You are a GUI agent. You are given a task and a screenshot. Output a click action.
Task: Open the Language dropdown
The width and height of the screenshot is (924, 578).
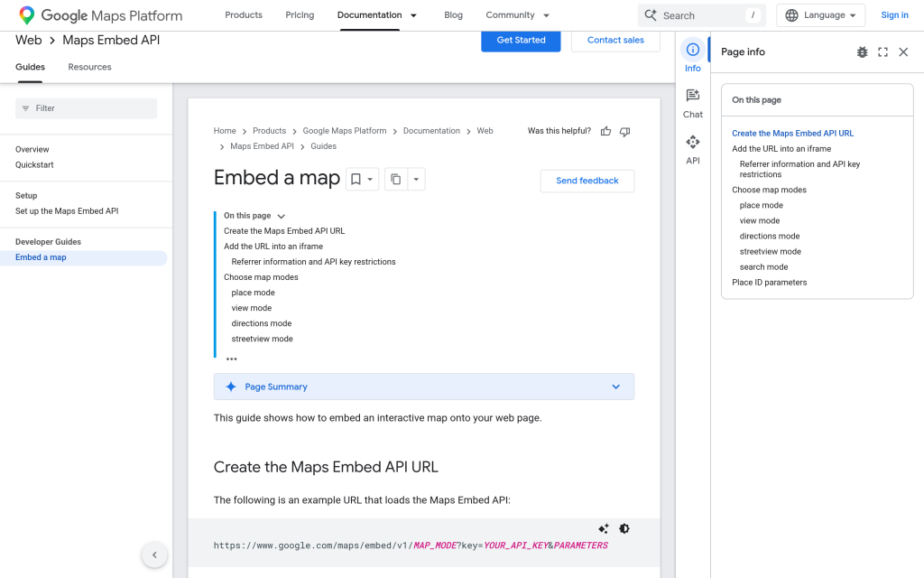point(820,15)
